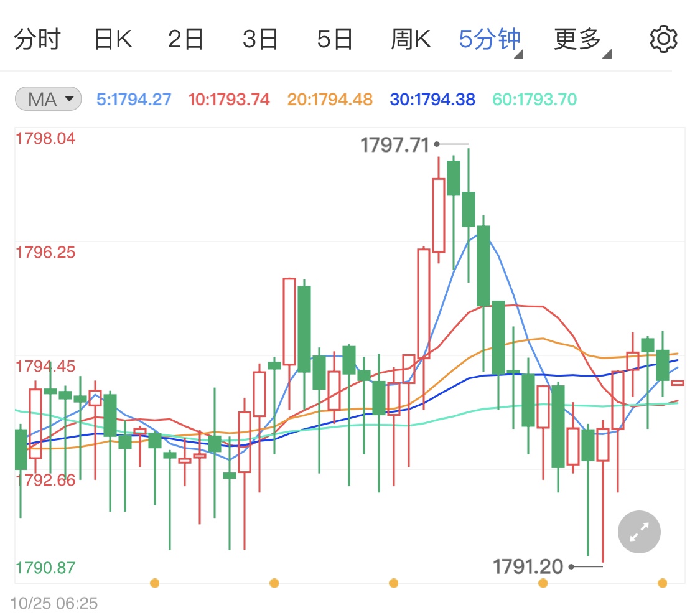Expand the 5分钟 interval dropdown

tap(491, 40)
